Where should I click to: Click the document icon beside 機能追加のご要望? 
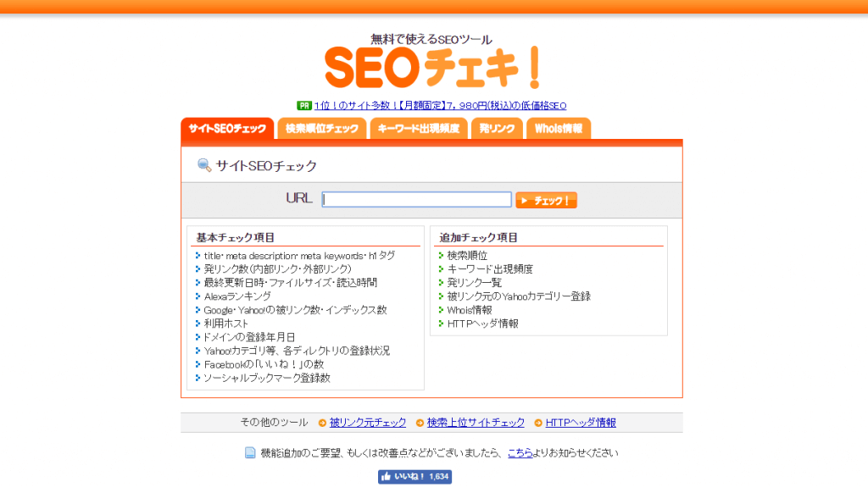[x=250, y=452]
